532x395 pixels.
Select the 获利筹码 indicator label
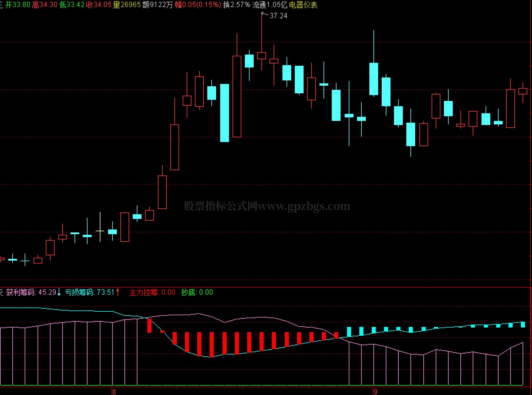point(21,292)
